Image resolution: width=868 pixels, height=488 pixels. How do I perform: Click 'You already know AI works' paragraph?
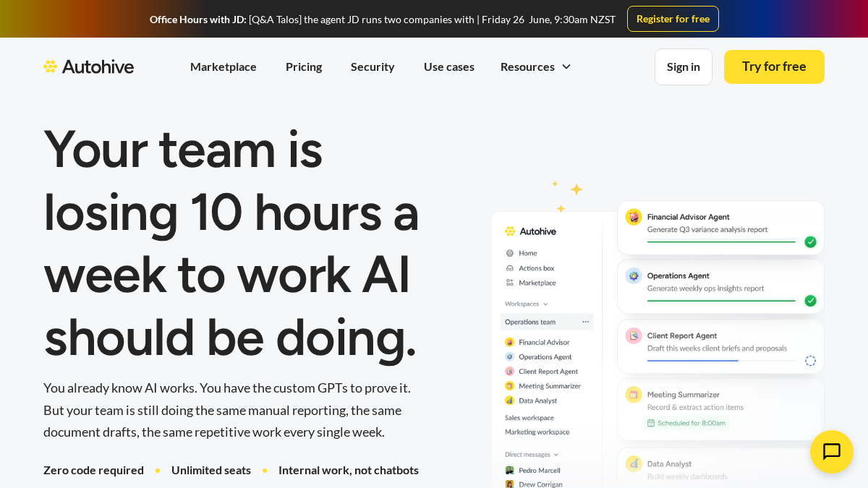[227, 410]
